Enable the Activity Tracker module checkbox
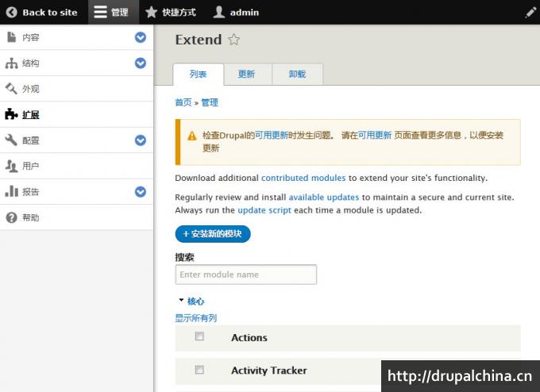The height and width of the screenshot is (392, 540). tap(199, 370)
